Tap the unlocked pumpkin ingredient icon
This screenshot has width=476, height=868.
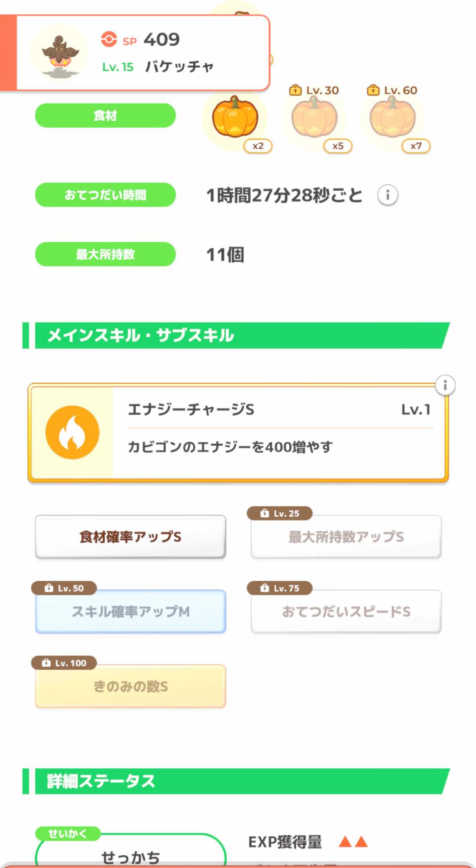coord(235,117)
